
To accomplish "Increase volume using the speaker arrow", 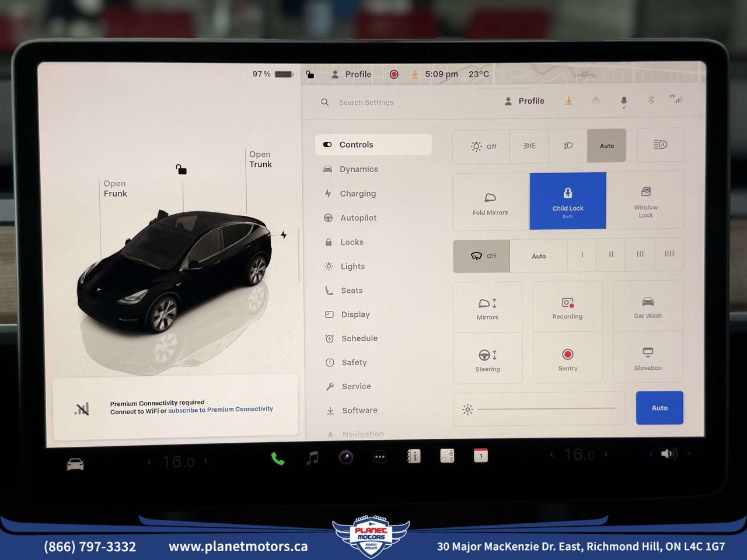I will coord(690,453).
